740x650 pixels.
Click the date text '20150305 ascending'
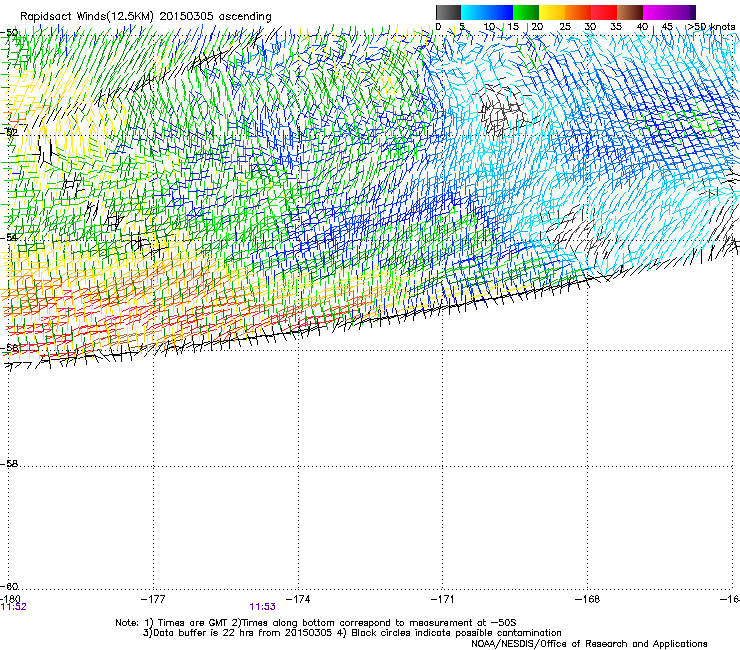(x=215, y=17)
